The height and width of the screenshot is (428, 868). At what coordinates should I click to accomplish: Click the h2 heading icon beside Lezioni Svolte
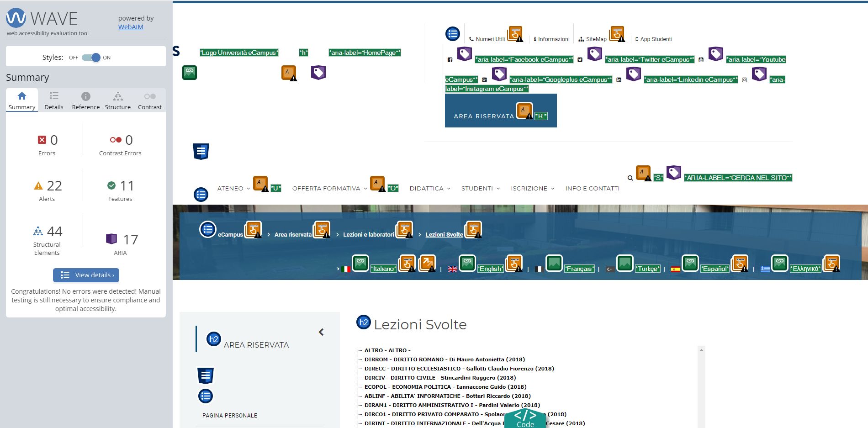364,322
